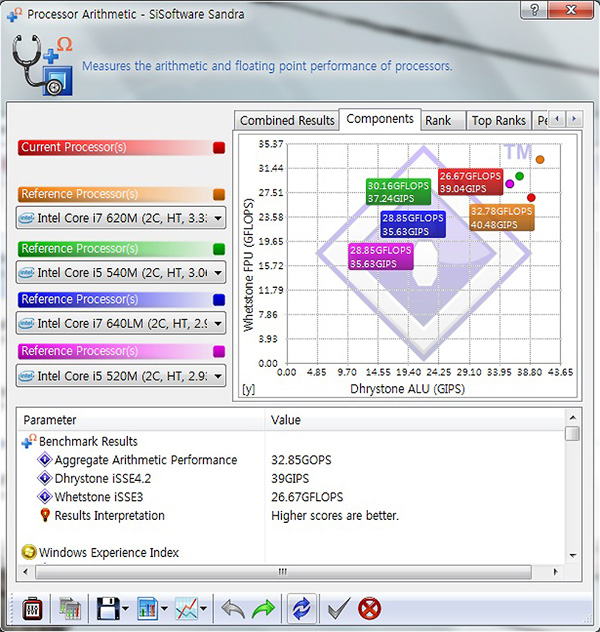The width and height of the screenshot is (600, 632).
Task: Click the green 30.16GFLOPS chart label
Action: click(398, 192)
